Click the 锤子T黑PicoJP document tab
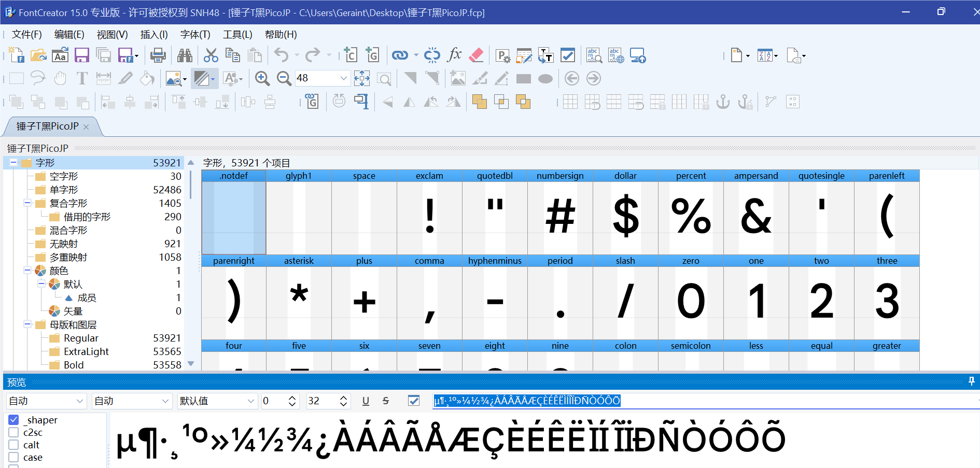The height and width of the screenshot is (468, 980). (47, 126)
